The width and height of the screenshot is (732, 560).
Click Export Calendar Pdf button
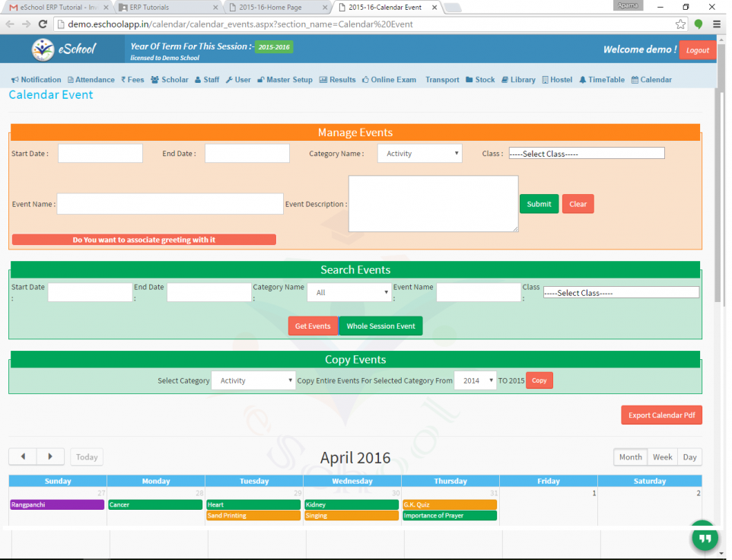pyautogui.click(x=661, y=415)
